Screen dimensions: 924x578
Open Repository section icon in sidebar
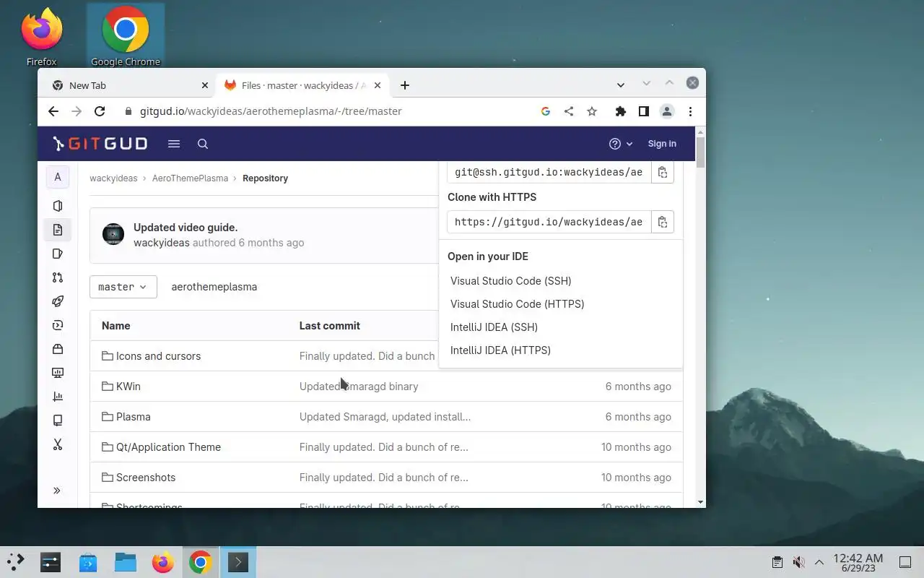coord(58,230)
